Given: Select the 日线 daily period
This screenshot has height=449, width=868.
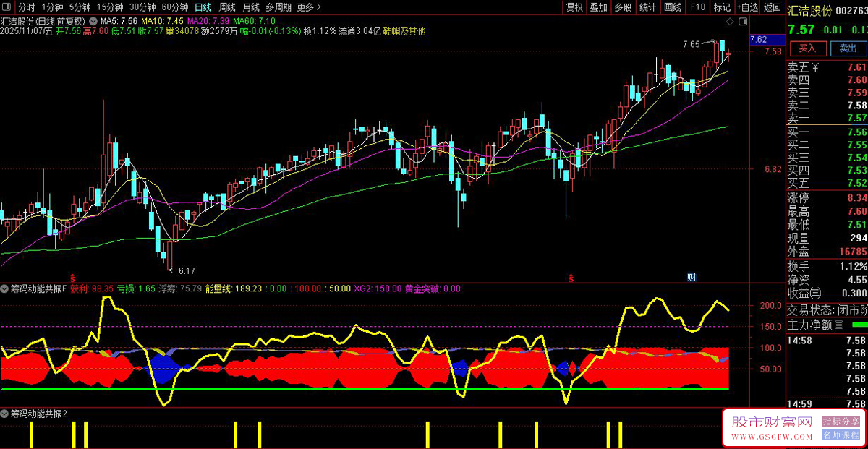Looking at the screenshot, I should (203, 7).
